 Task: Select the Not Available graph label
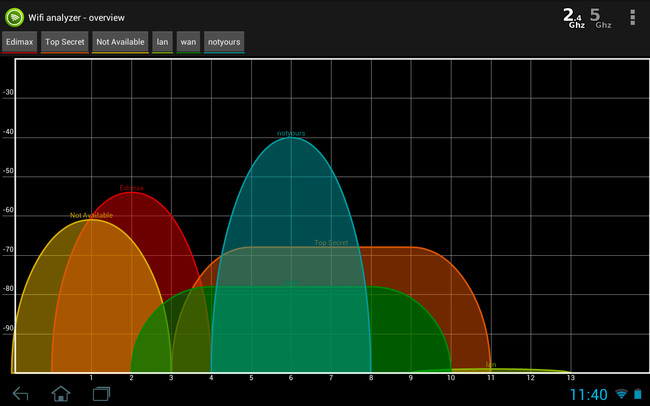91,215
